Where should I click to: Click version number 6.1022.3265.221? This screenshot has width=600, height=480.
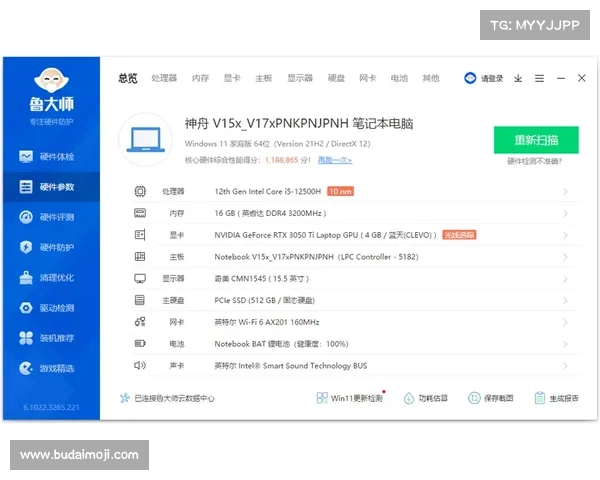coord(51,407)
